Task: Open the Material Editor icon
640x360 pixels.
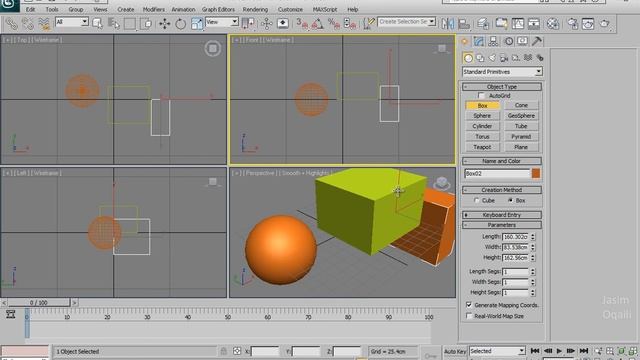Action: 553,24
